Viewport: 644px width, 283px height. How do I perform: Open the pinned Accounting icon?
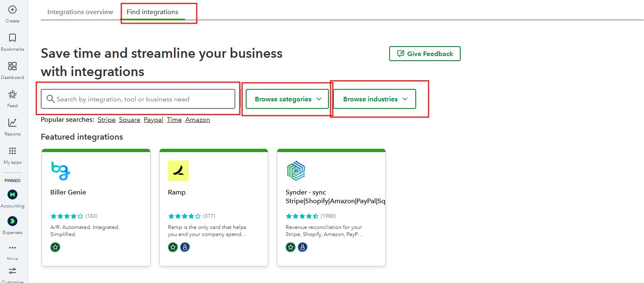tap(12, 194)
